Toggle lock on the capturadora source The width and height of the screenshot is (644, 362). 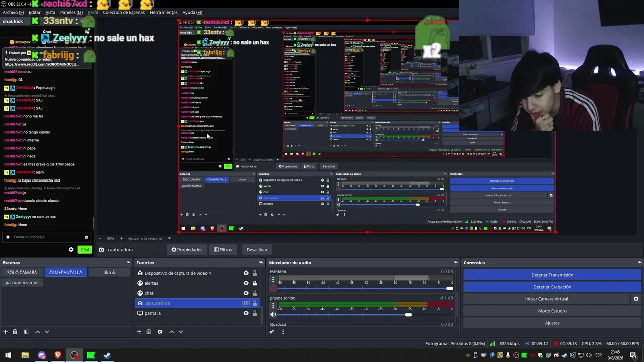tap(255, 303)
